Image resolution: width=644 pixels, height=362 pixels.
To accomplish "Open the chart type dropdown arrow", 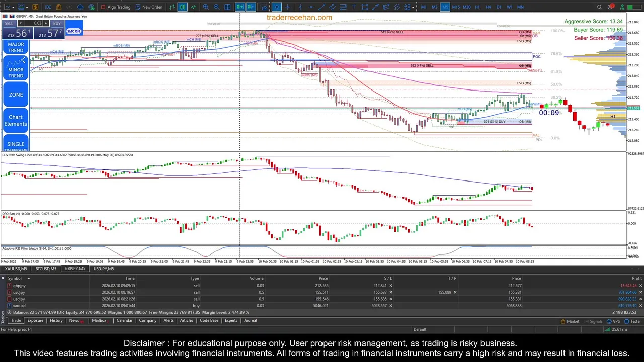I will (x=13, y=7).
